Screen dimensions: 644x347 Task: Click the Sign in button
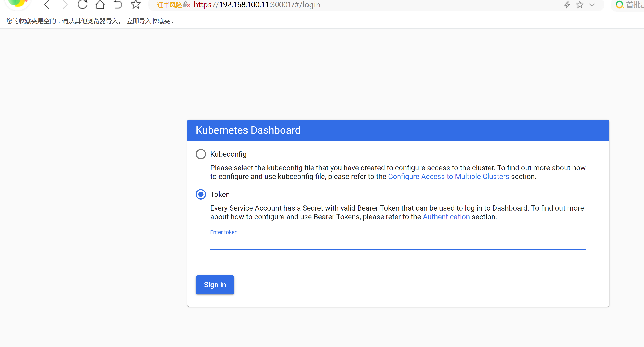pos(215,285)
